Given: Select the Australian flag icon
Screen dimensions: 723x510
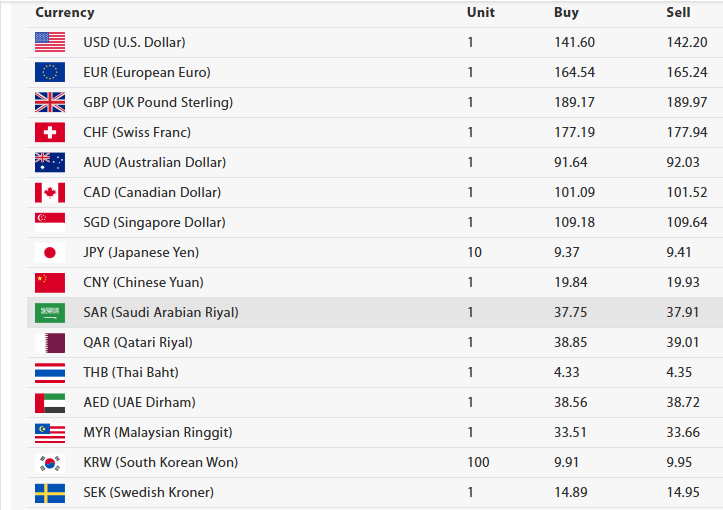Looking at the screenshot, I should [49, 162].
